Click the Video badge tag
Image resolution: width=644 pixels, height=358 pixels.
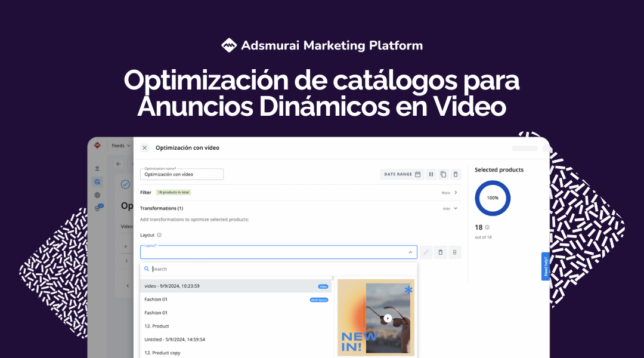coord(323,286)
